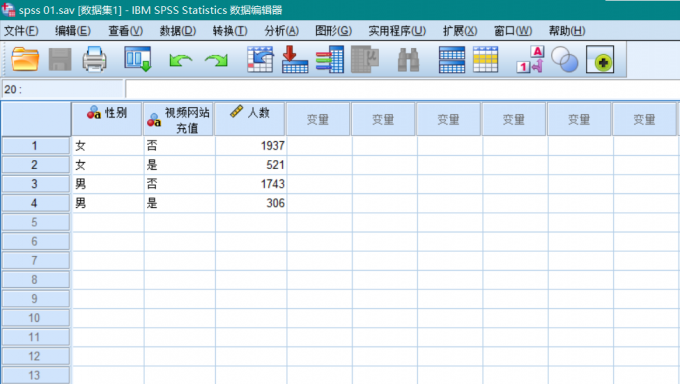Click the Use variable sets circles icon

[x=564, y=59]
